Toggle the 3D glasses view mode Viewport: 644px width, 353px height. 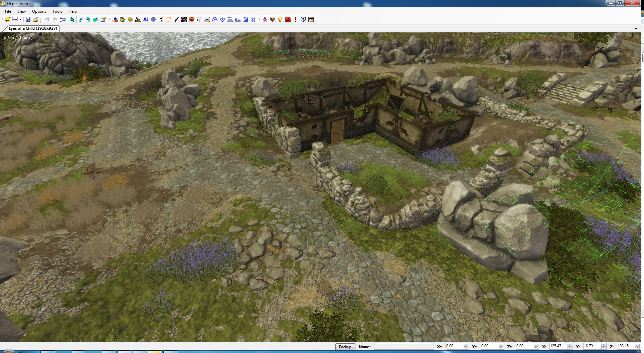click(x=15, y=20)
